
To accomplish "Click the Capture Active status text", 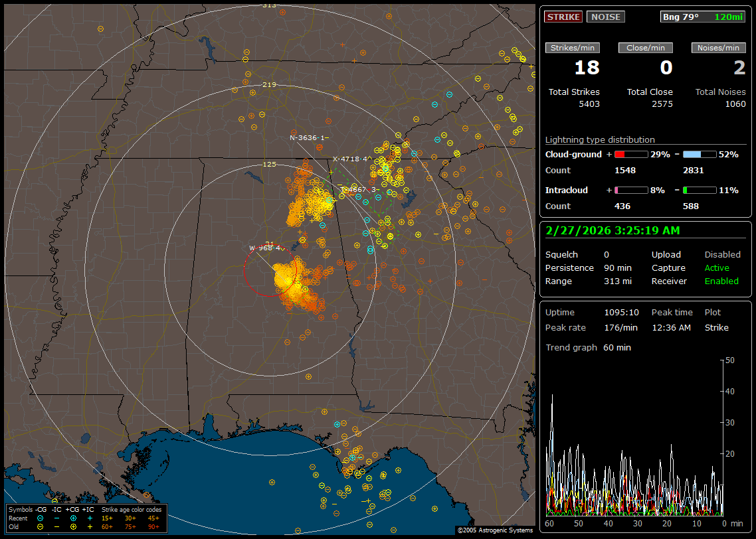I will (x=716, y=268).
